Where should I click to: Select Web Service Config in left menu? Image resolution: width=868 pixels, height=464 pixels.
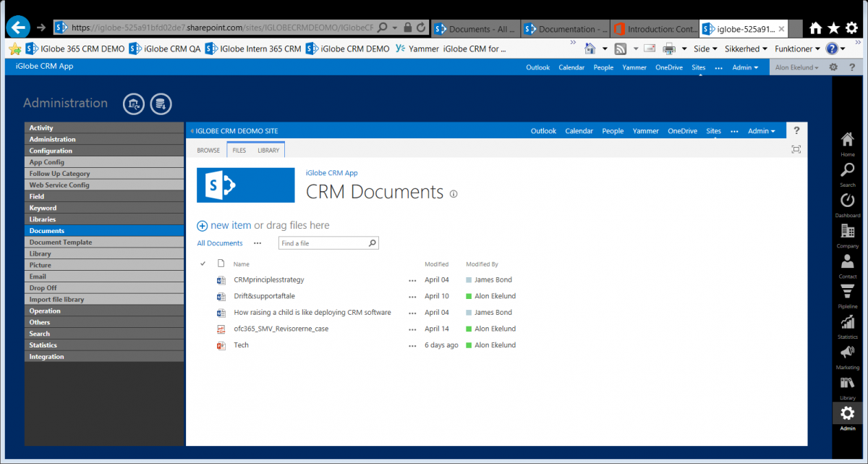coord(104,185)
